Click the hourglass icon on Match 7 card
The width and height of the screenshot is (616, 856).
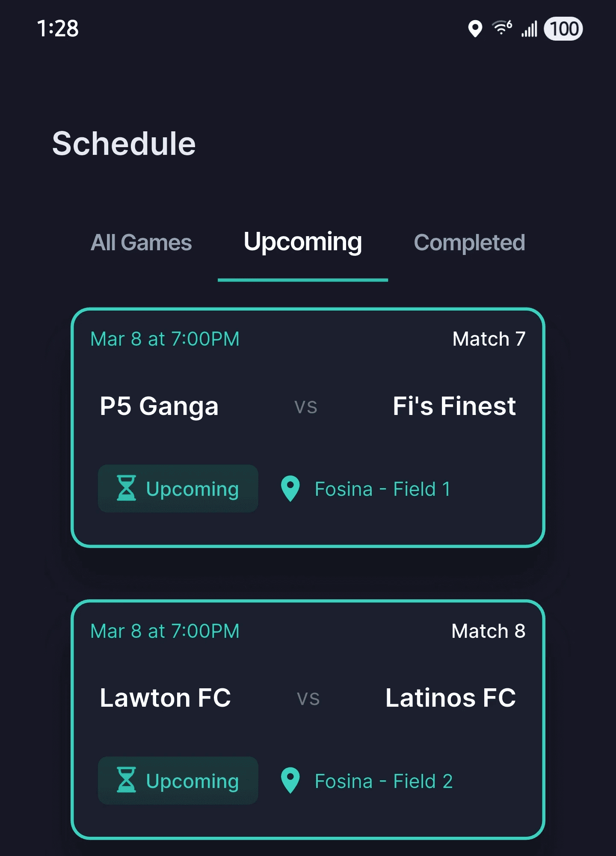[x=127, y=488]
